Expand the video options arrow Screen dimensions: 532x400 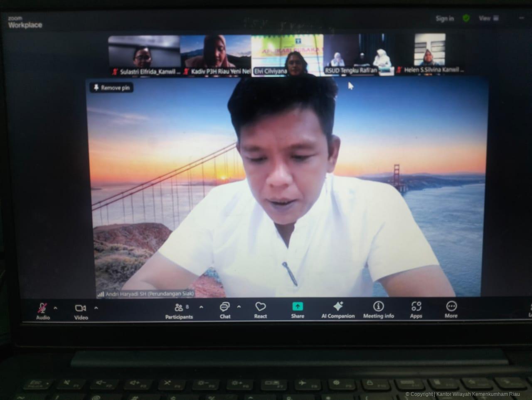click(96, 308)
